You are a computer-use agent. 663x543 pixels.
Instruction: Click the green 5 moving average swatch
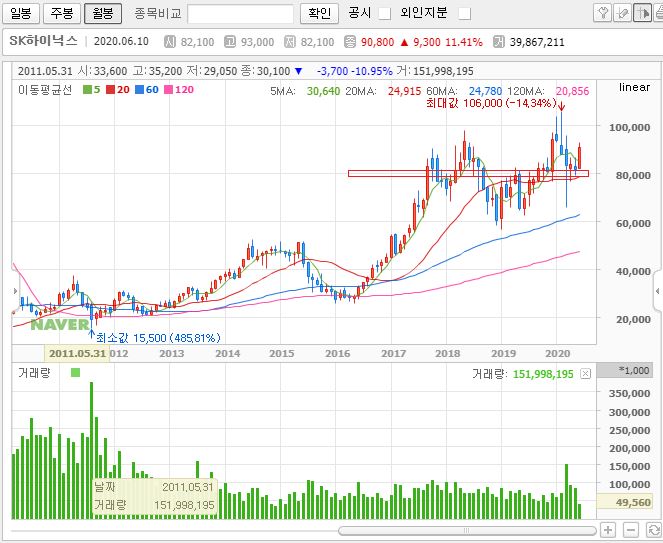tap(87, 90)
